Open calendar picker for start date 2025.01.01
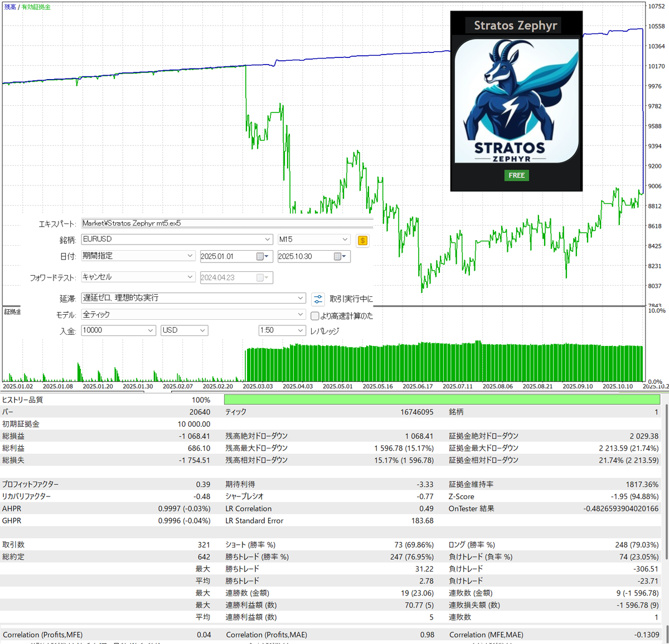This screenshot has height=644, width=669. coord(262,256)
